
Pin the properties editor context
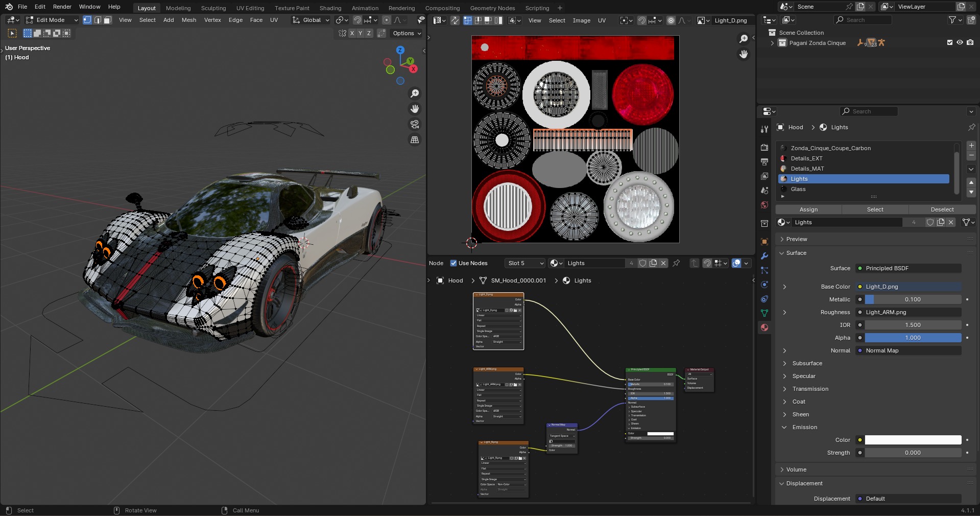tap(971, 127)
